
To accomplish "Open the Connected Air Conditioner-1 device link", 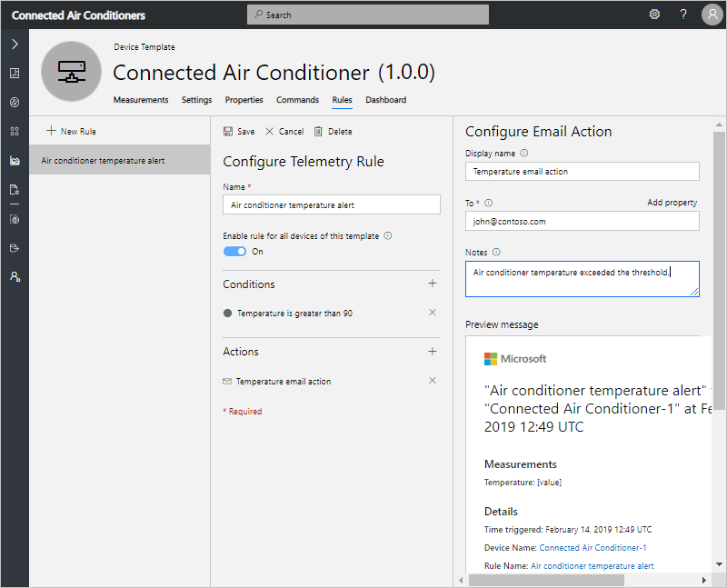I will [x=593, y=548].
